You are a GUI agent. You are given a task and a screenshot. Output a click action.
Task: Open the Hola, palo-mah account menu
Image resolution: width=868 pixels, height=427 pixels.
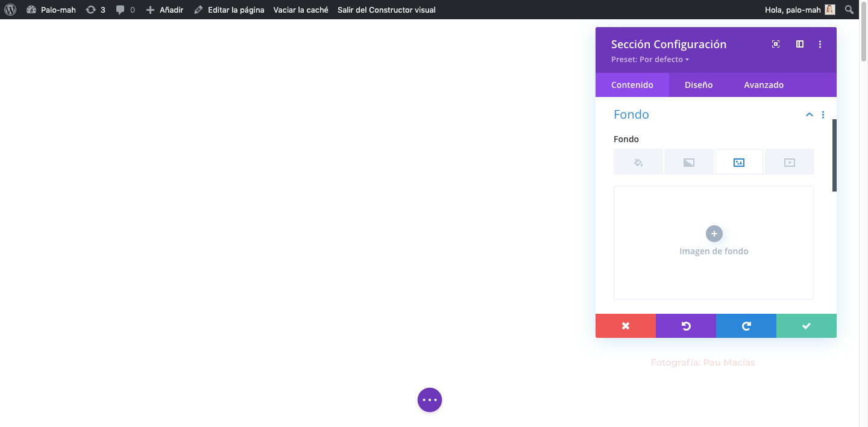coord(800,10)
